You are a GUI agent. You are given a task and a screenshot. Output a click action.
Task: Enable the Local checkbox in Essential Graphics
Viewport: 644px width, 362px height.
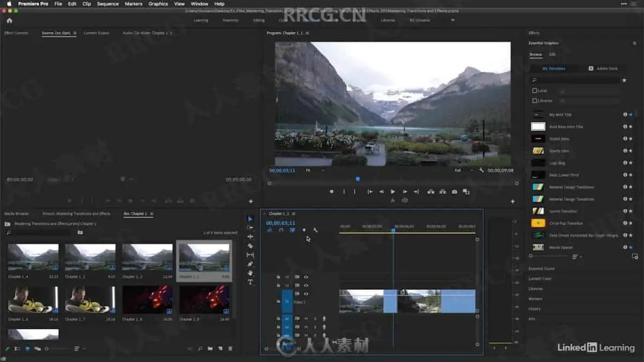tap(534, 91)
